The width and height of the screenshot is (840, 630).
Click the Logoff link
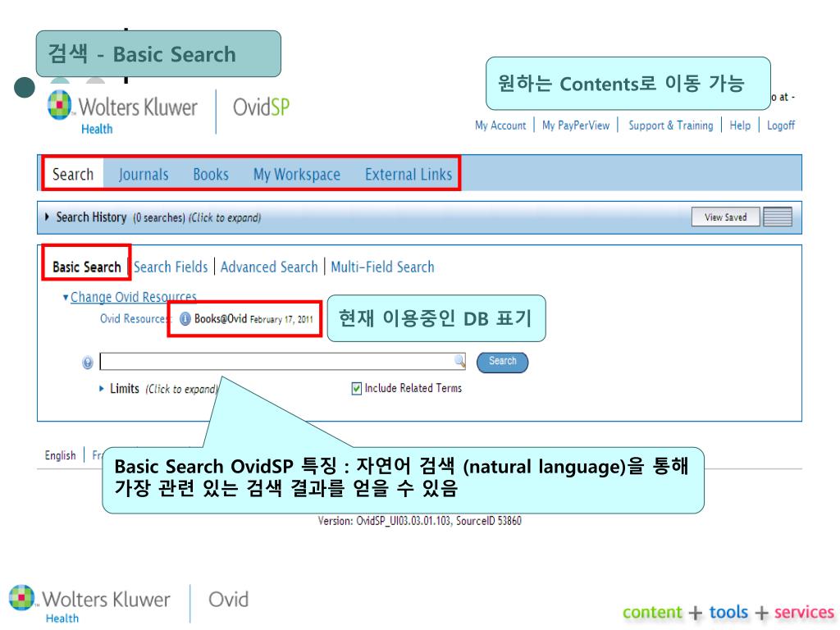(x=781, y=126)
